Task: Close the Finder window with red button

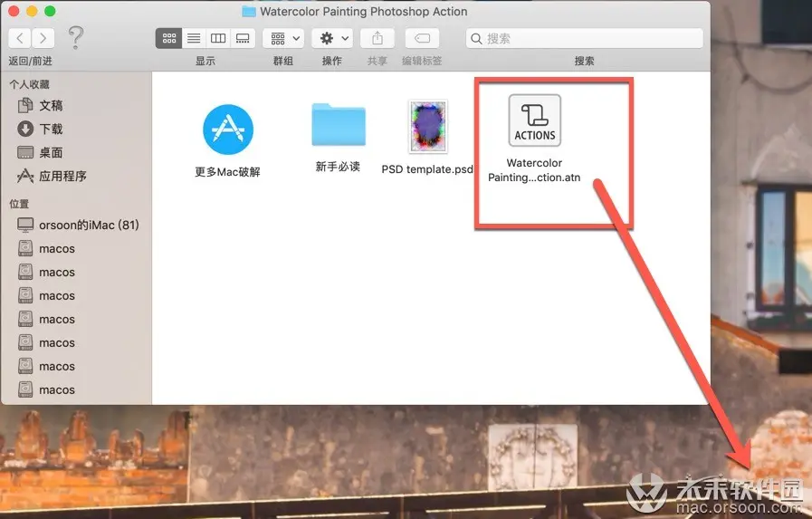Action: [14, 11]
